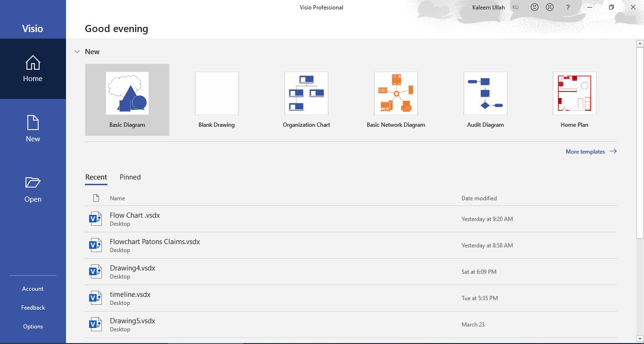This screenshot has height=344, width=644.
Task: Open timeline.vsdx from recent files
Action: click(130, 294)
